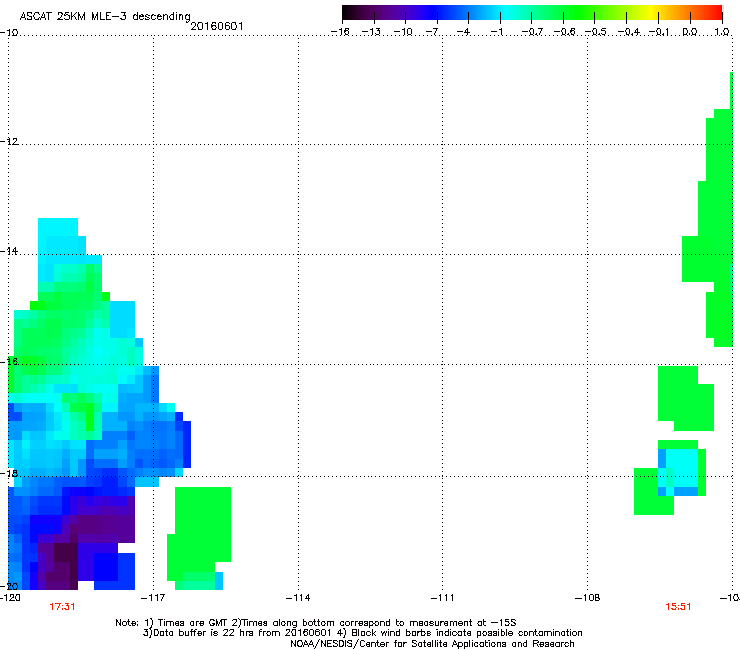Click the color scale tick label -0.5

(x=596, y=32)
